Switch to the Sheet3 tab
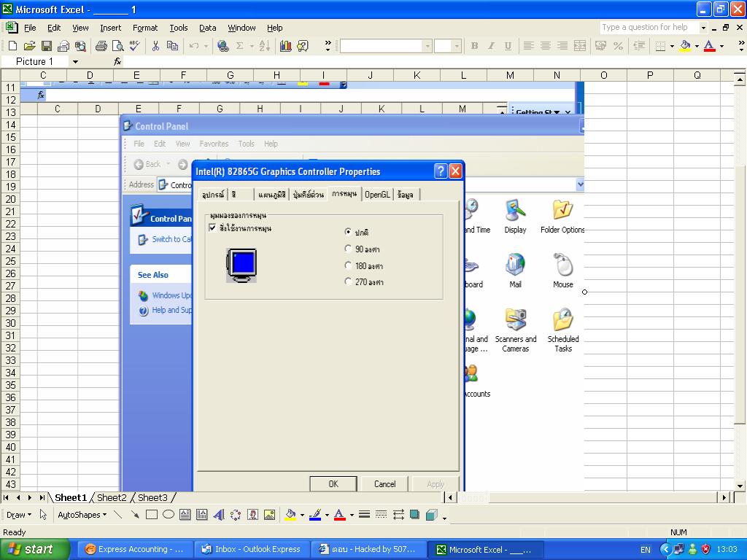The height and width of the screenshot is (560, 747). click(152, 497)
